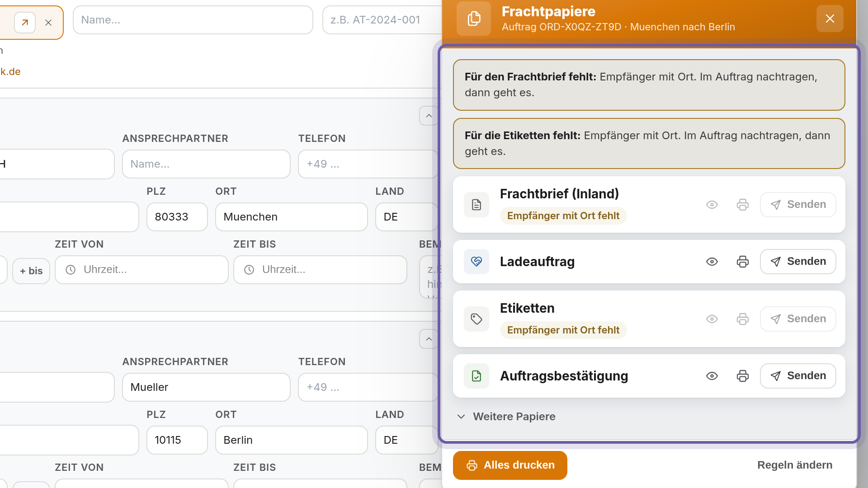Click the PLZ field containing 80333
The width and height of the screenshot is (868, 488).
[177, 217]
